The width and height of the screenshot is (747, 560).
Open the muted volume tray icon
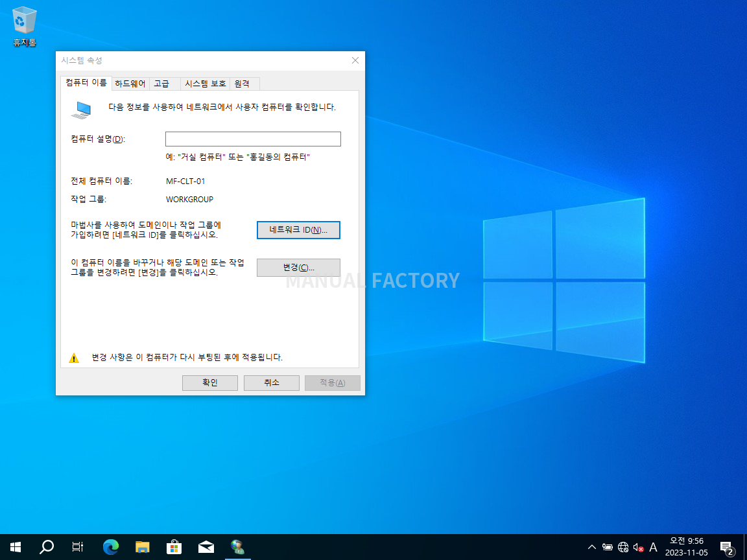[x=638, y=548]
